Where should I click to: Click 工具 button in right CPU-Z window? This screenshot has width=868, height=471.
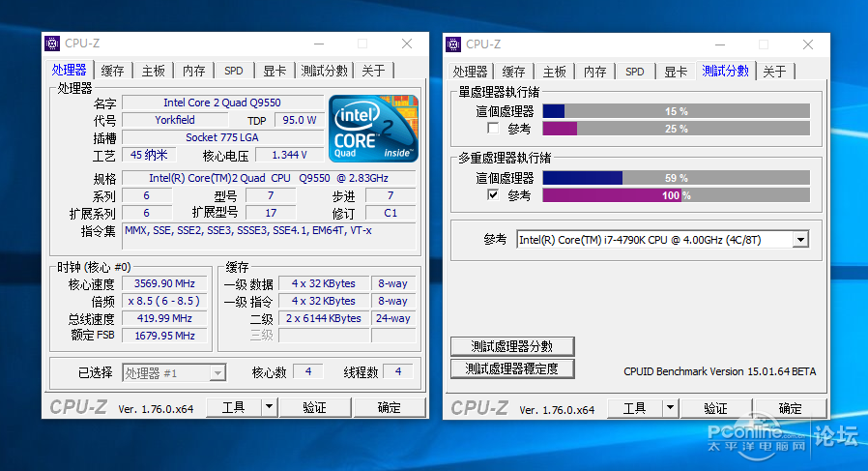pos(634,408)
